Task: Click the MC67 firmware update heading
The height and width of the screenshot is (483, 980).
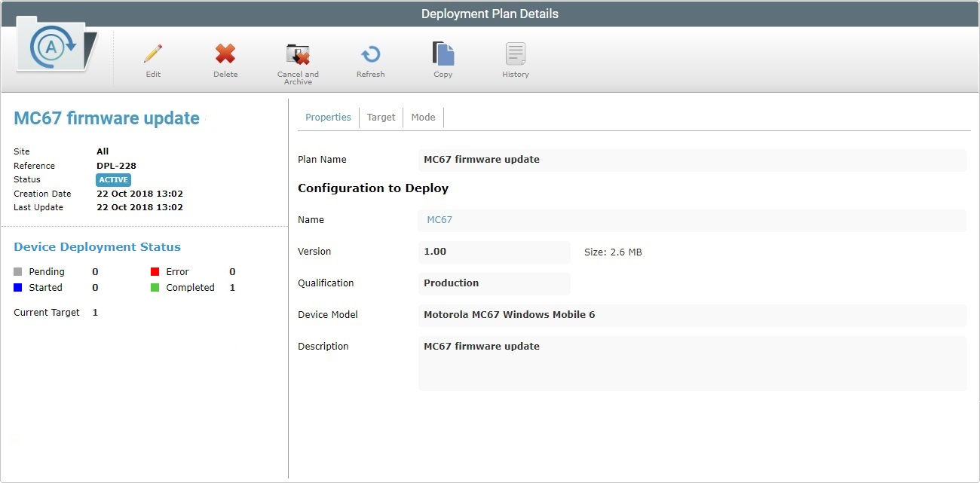Action: click(x=106, y=118)
